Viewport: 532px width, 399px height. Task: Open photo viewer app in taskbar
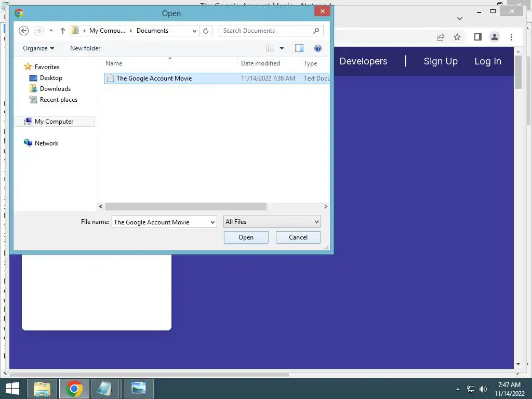(139, 389)
